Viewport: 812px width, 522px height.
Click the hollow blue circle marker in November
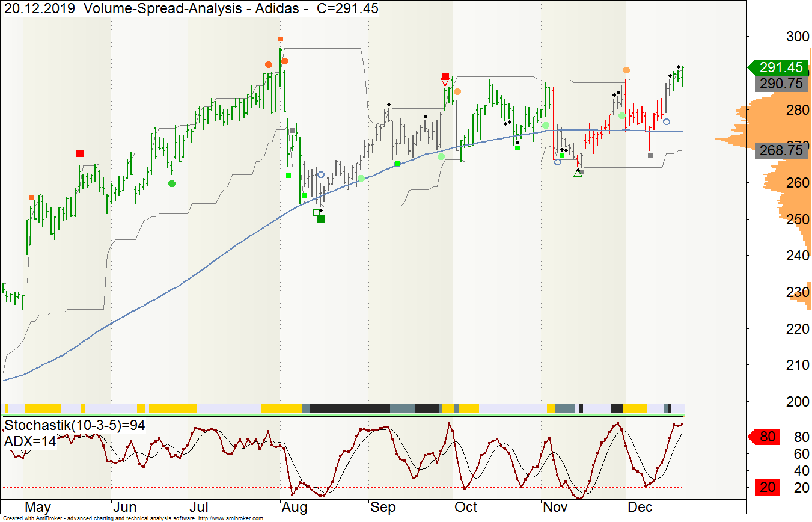click(558, 162)
